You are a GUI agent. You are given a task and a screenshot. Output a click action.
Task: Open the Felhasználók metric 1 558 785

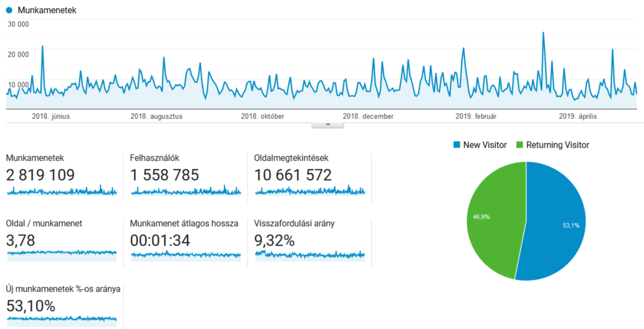(165, 175)
